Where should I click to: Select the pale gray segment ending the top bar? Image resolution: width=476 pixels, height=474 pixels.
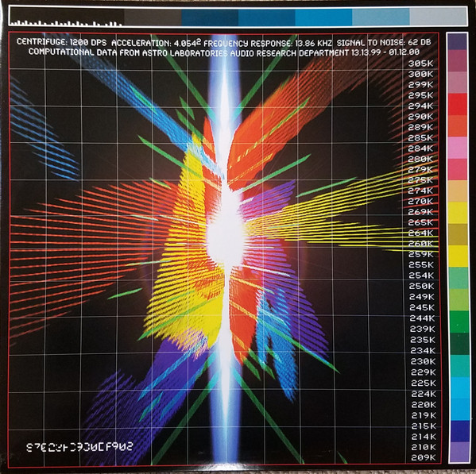[438, 17]
